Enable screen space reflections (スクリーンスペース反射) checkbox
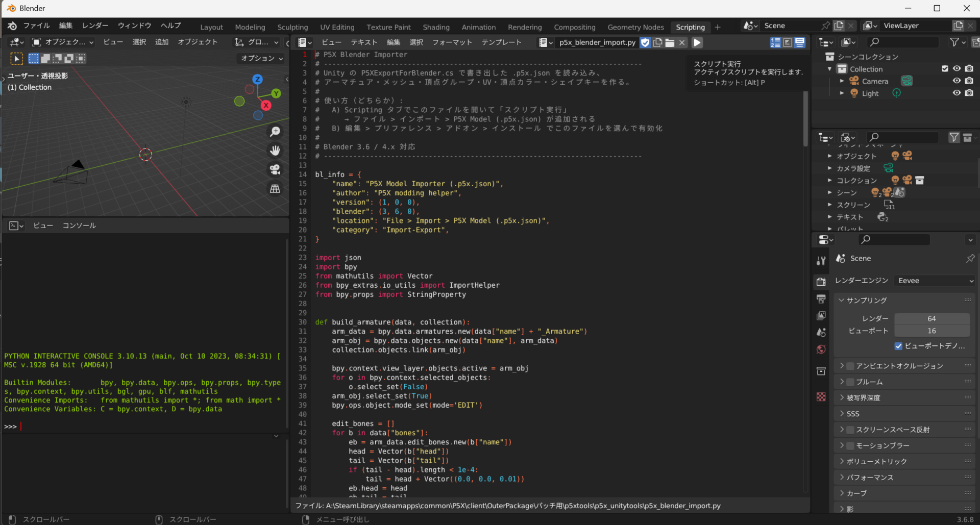Image resolution: width=980 pixels, height=525 pixels. pyautogui.click(x=850, y=430)
